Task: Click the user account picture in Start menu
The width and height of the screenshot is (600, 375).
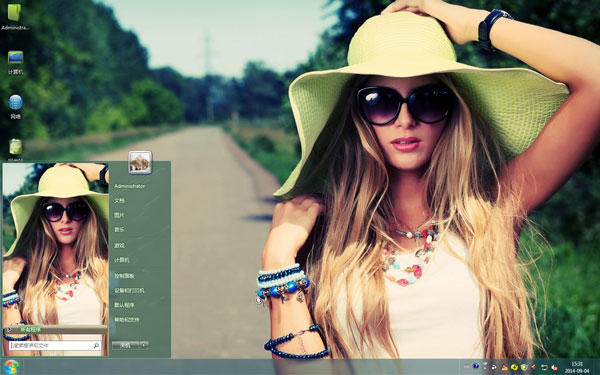Action: pos(140,162)
